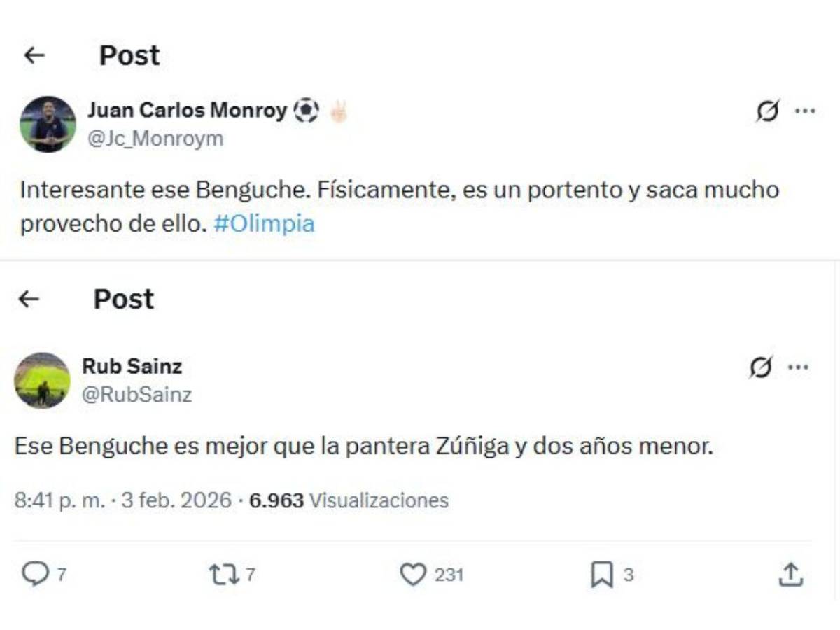
Task: Open @Jc_Monroym's profile handle
Action: pyautogui.click(x=155, y=138)
